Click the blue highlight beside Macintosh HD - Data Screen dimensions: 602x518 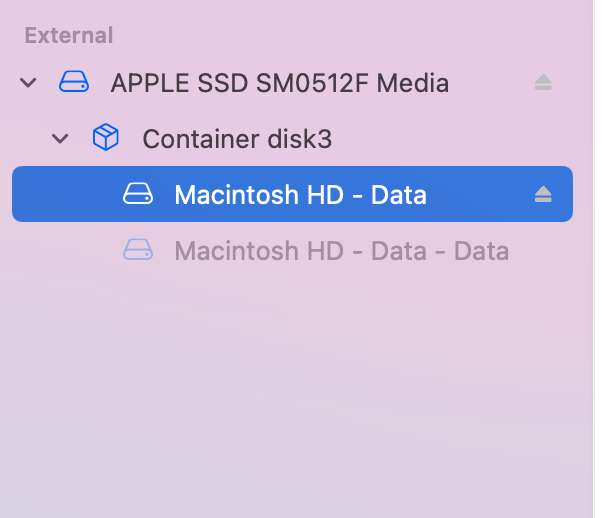(480, 194)
